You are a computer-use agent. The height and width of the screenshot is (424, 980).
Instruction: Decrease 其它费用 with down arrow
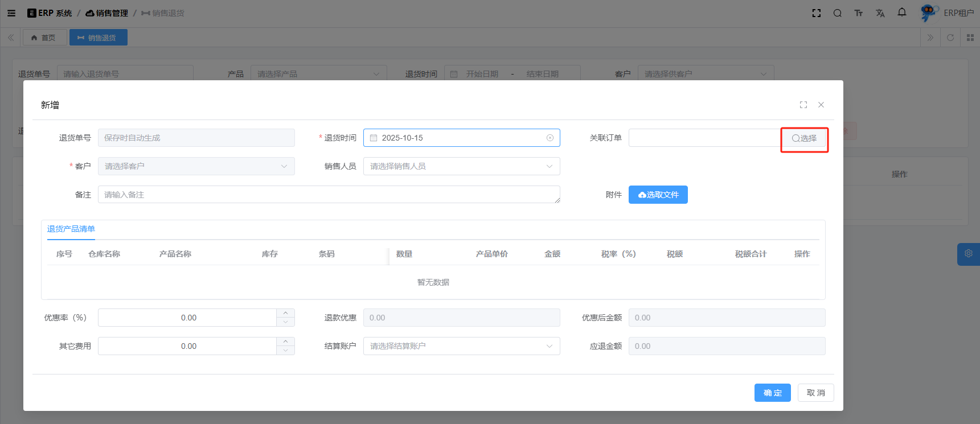click(285, 351)
